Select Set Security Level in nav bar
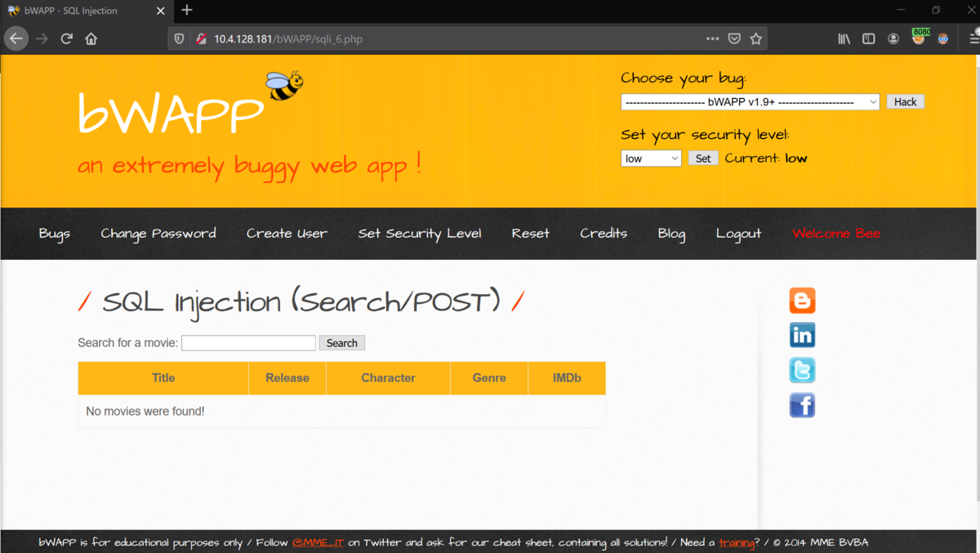 [420, 234]
